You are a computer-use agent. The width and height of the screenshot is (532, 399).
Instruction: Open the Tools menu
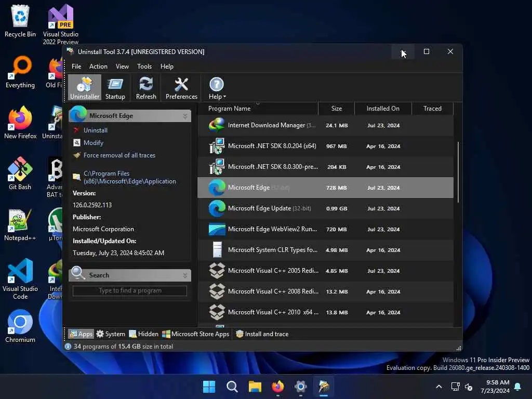tap(144, 66)
